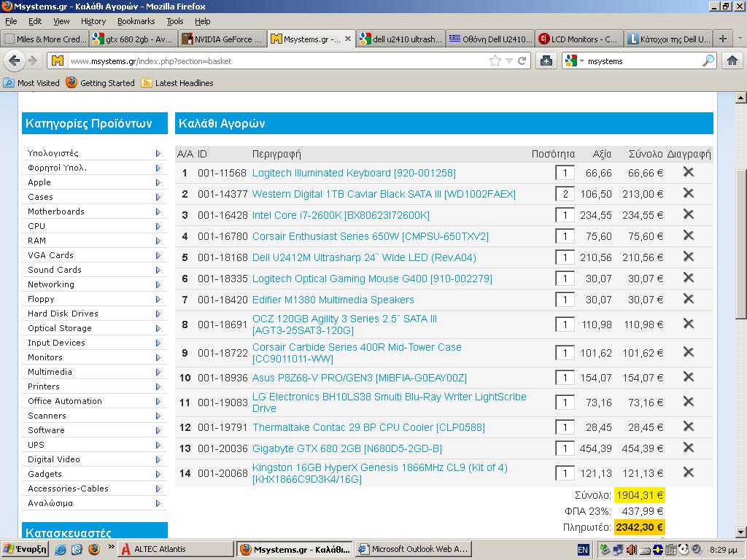Click Internet Explorer quick launch icon
Screen dimensions: 747x560
(x=61, y=549)
